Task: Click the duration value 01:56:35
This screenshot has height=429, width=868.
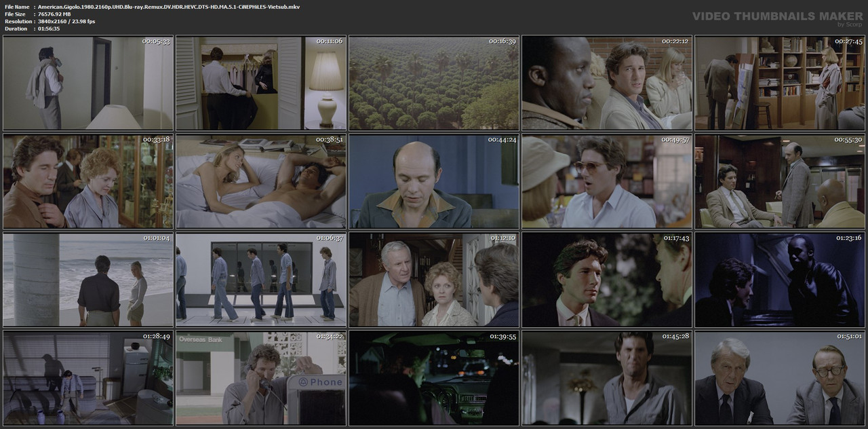Action: [x=49, y=29]
